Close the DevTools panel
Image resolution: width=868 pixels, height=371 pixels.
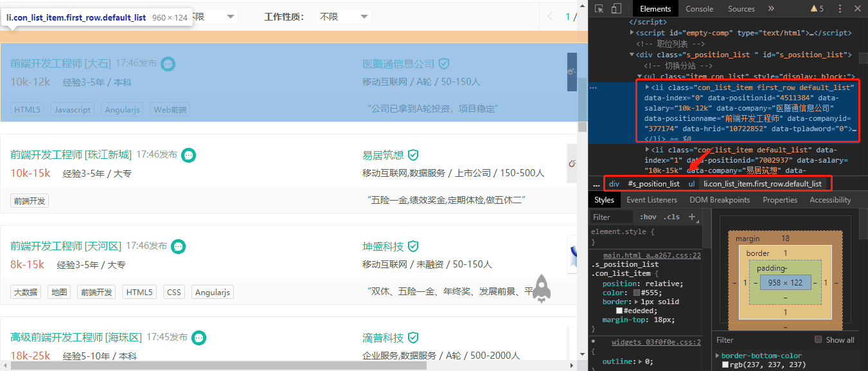click(x=858, y=9)
